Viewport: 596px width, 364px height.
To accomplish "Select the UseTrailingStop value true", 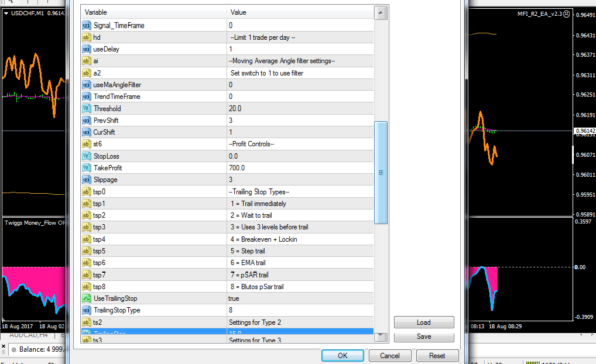I will pyautogui.click(x=234, y=298).
